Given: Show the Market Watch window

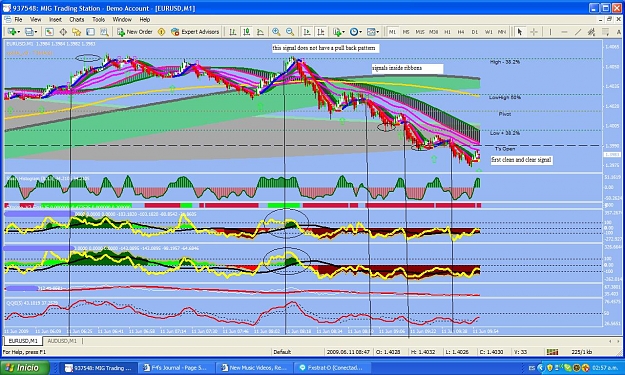Looking at the screenshot, I should click(x=49, y=32).
